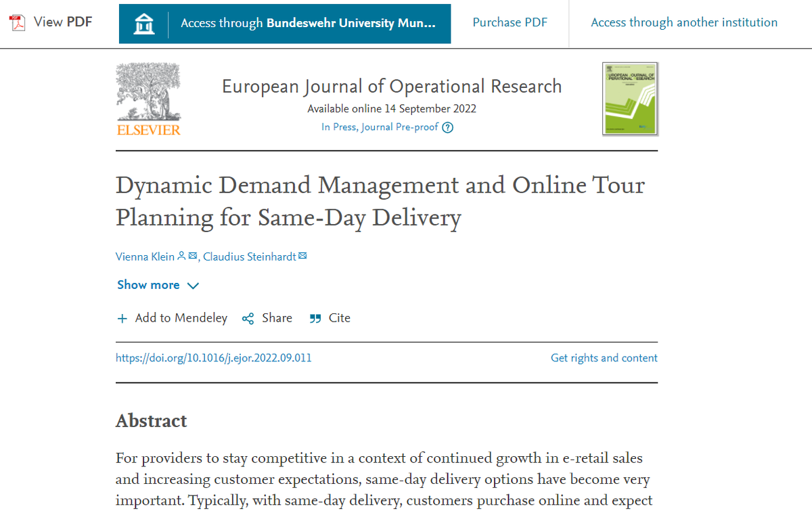This screenshot has width=812, height=513.
Task: Click the quotation mark Cite icon
Action: pyautogui.click(x=315, y=319)
